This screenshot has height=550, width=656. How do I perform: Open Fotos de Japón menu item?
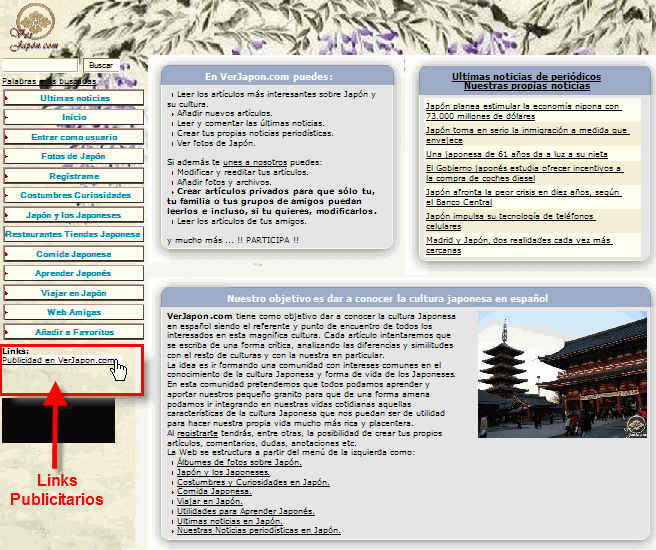pos(74,156)
